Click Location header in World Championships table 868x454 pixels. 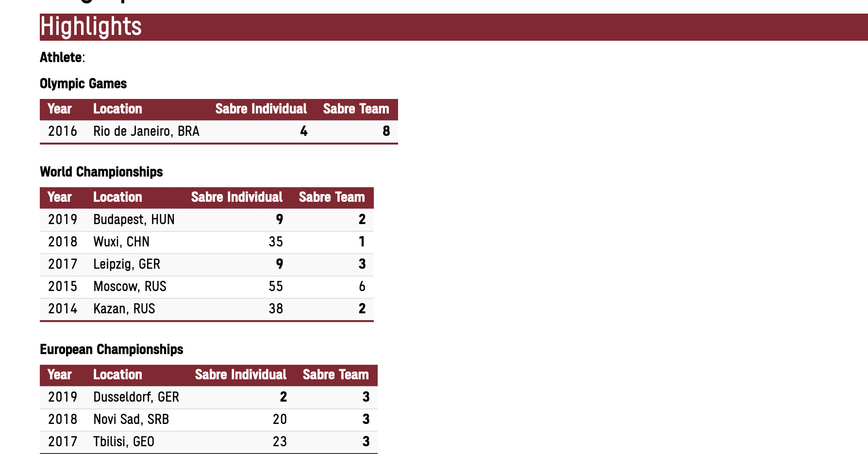(117, 197)
